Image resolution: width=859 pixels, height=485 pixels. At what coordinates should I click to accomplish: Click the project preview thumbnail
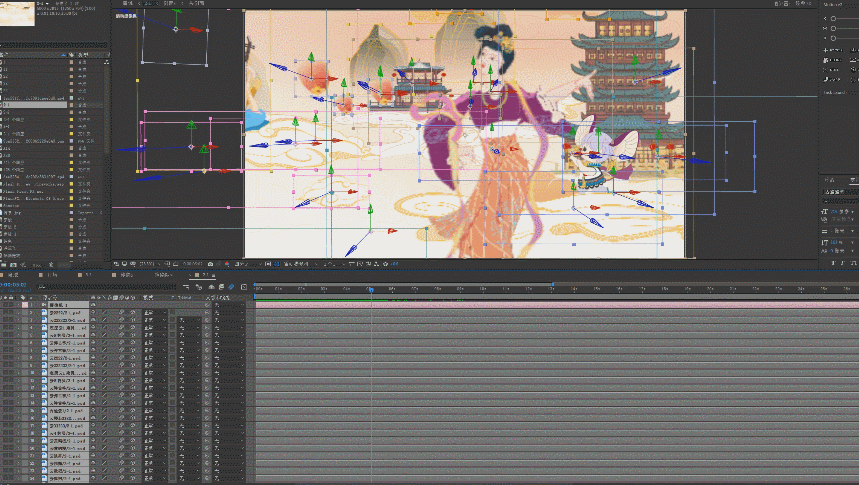[x=17, y=13]
